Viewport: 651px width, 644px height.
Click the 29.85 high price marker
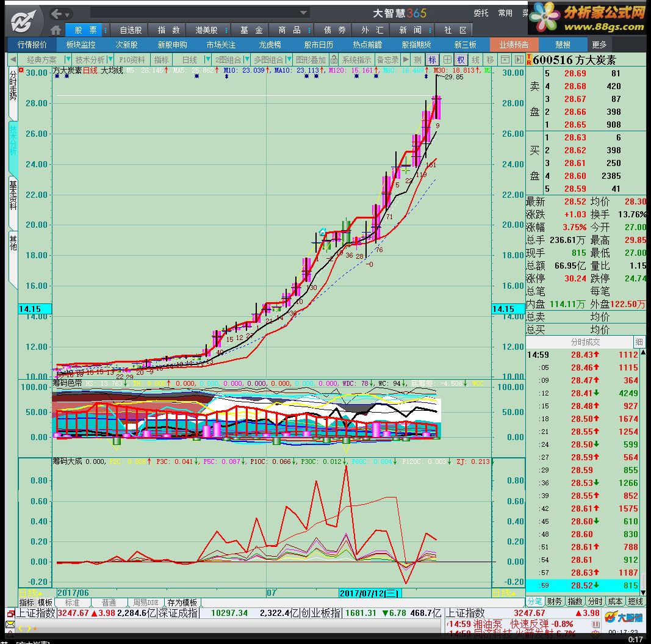pyautogui.click(x=454, y=77)
